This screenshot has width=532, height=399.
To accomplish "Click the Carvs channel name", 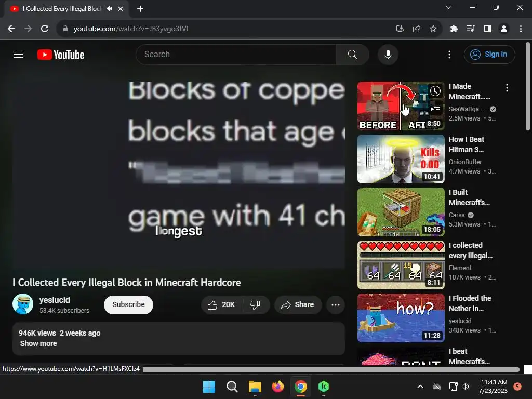I will 456,215.
